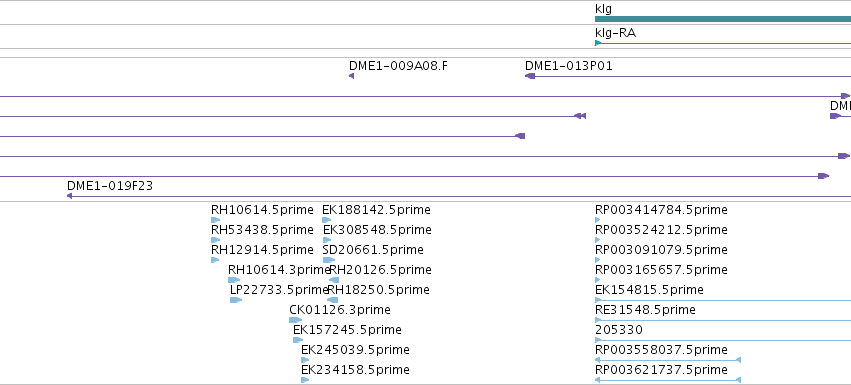Select the SD20661.5prime feature
This screenshot has height=385, width=851.
[x=329, y=260]
